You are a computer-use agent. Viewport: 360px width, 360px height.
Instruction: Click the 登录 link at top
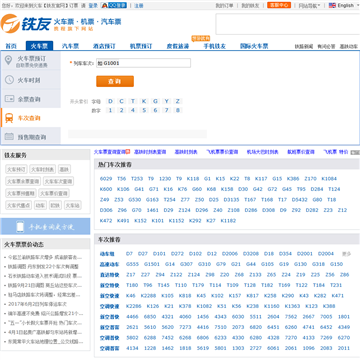(x=93, y=5)
